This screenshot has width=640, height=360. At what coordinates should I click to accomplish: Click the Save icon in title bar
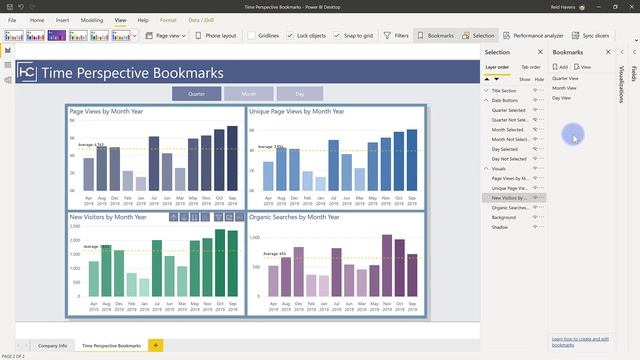(x=10, y=7)
